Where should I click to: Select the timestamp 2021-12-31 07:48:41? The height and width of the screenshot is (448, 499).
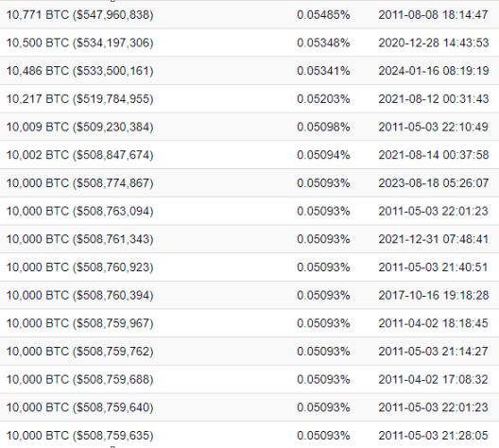click(x=433, y=239)
